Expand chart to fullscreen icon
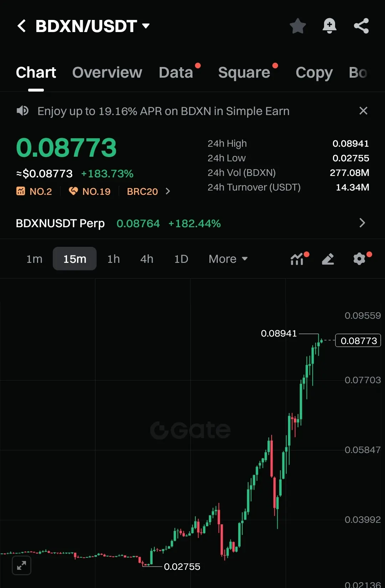The width and height of the screenshot is (385, 588). pos(22,565)
